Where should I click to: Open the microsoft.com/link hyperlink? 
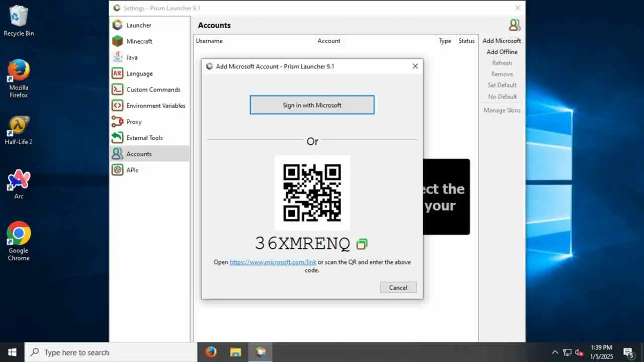tap(273, 262)
